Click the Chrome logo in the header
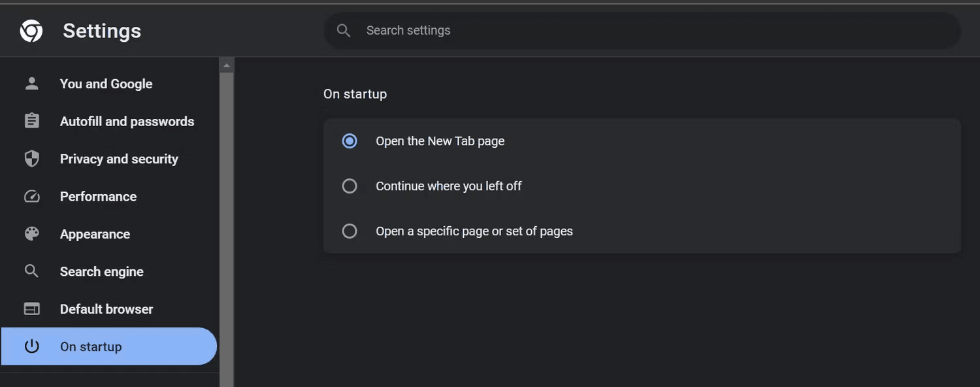Screen dimensions: 980x387 [x=31, y=30]
